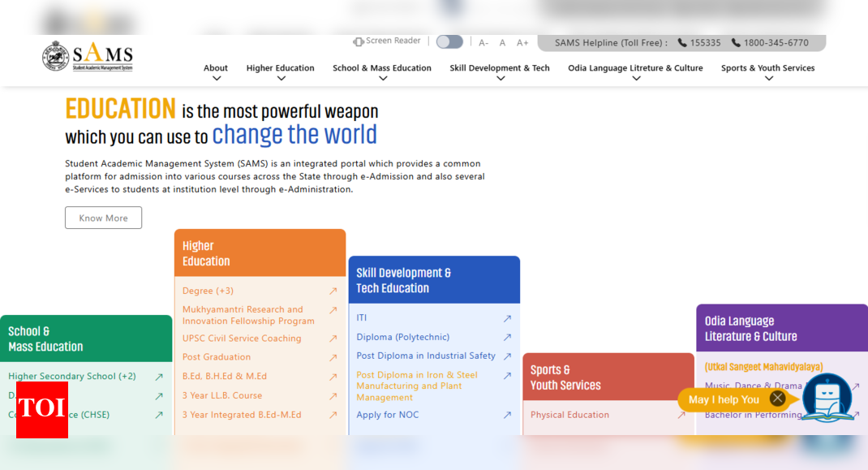Open Apply for NOC link
Viewport: 868px width, 470px height.
388,415
